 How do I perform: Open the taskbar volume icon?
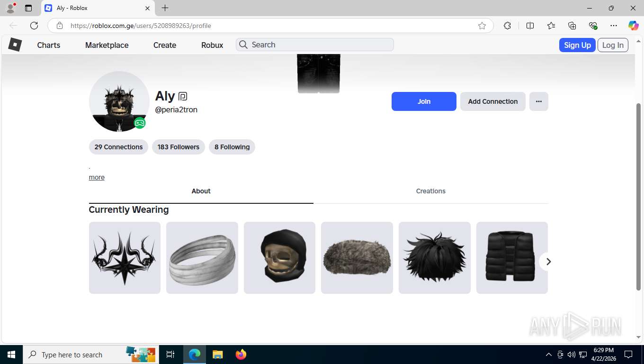point(571,355)
